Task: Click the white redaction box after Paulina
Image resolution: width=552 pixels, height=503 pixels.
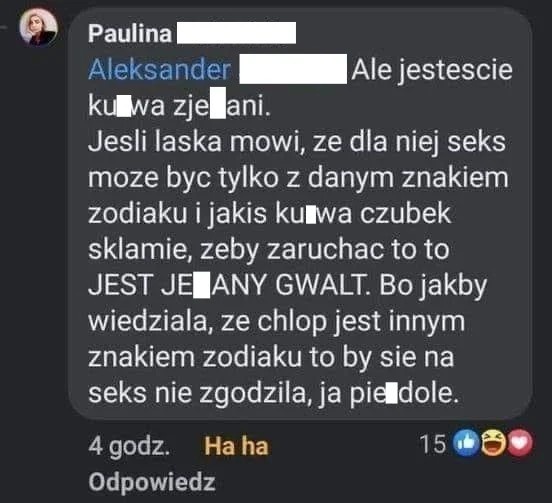Action: [x=236, y=33]
